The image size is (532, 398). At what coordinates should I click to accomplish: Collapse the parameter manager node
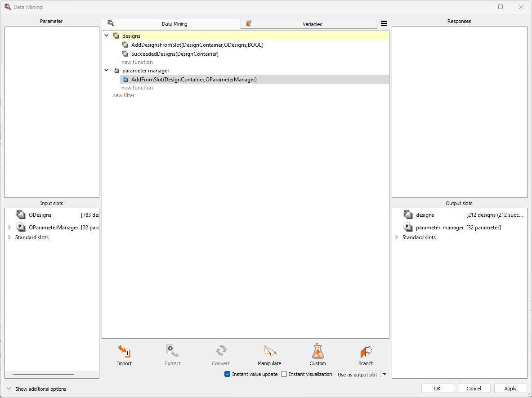pos(107,70)
